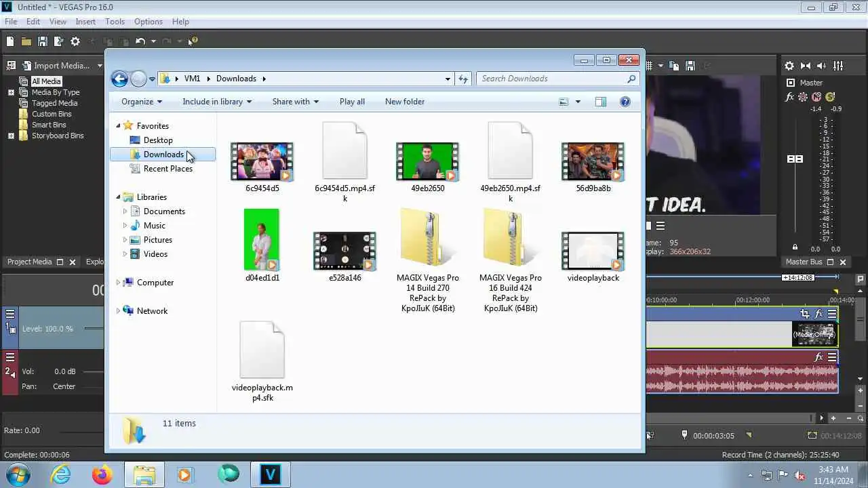
Task: Click the Downmix output icon in Master Bus
Action: [x=806, y=66]
